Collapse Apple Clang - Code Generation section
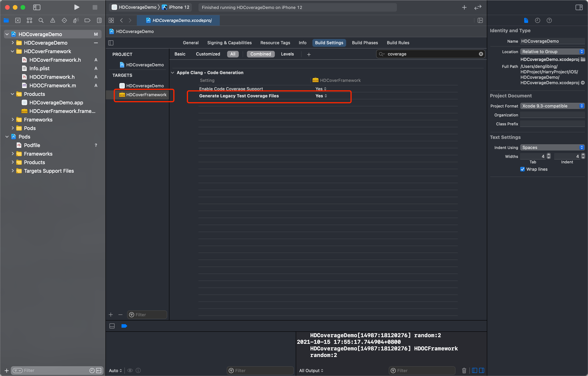 tap(173, 73)
